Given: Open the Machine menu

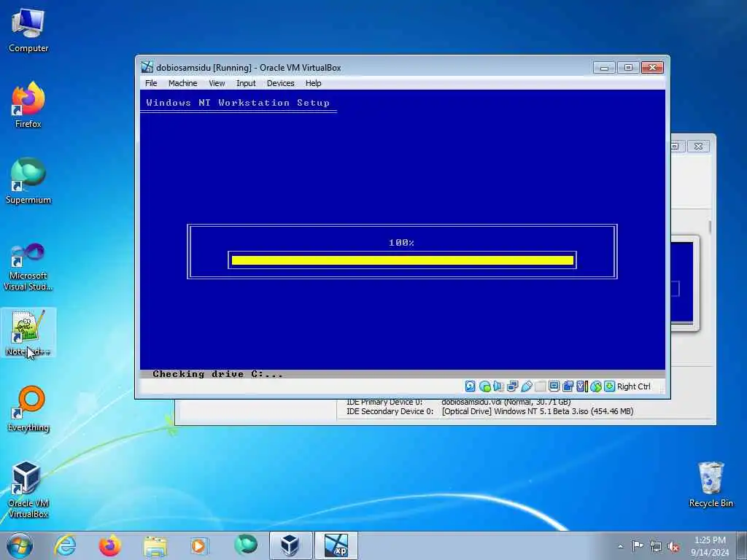Looking at the screenshot, I should 182,83.
